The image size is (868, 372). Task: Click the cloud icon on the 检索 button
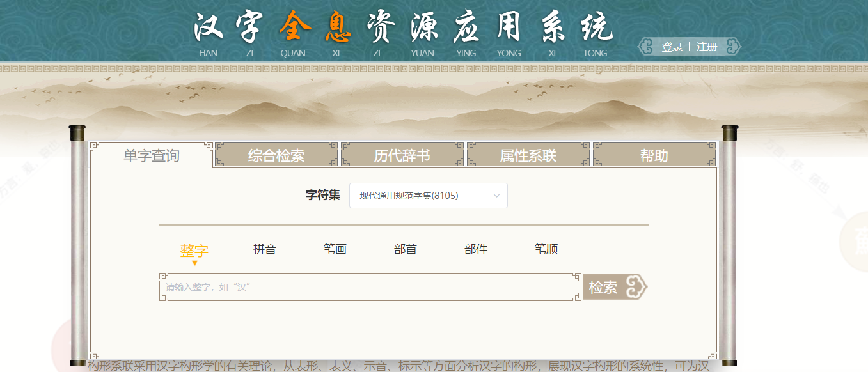pyautogui.click(x=635, y=287)
